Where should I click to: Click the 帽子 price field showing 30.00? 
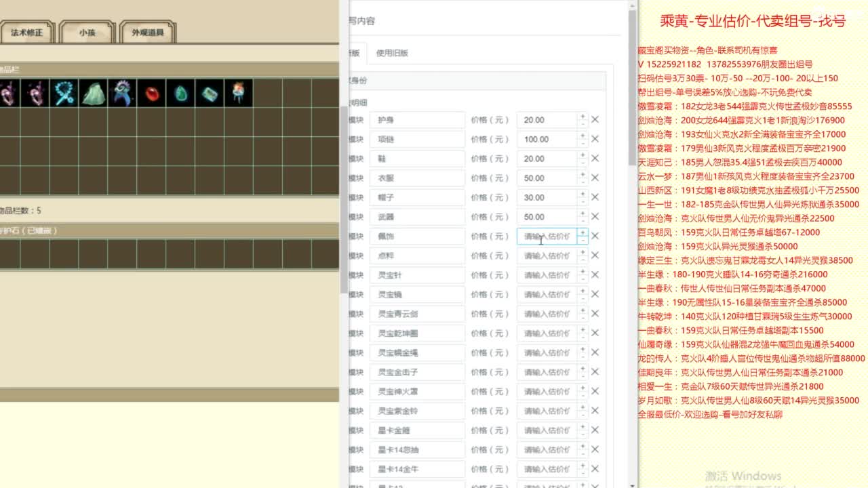pyautogui.click(x=547, y=197)
